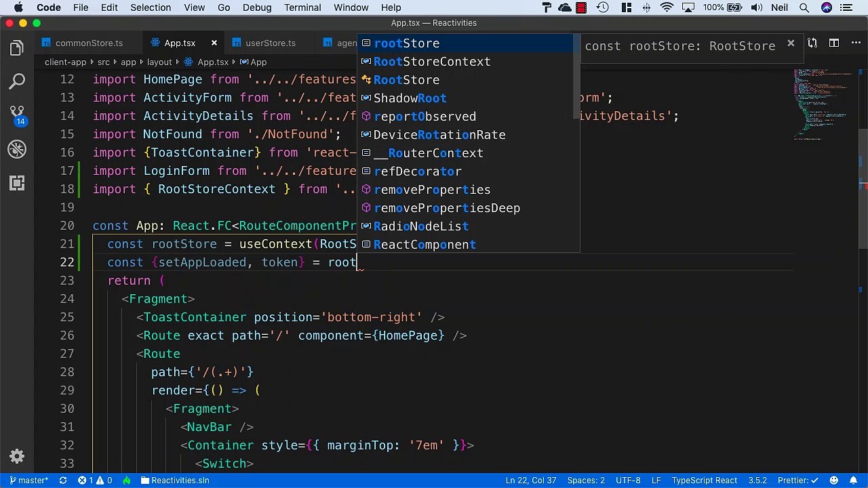Click line number 26 in gutter

coord(66,335)
